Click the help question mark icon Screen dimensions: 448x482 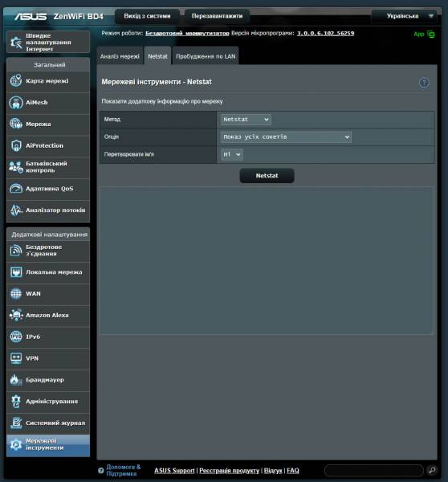tap(424, 83)
